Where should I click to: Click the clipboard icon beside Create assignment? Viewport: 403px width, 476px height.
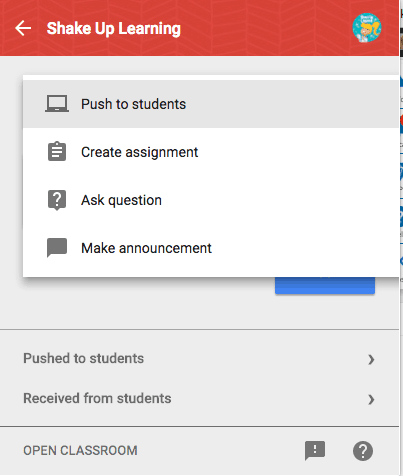[x=57, y=152]
